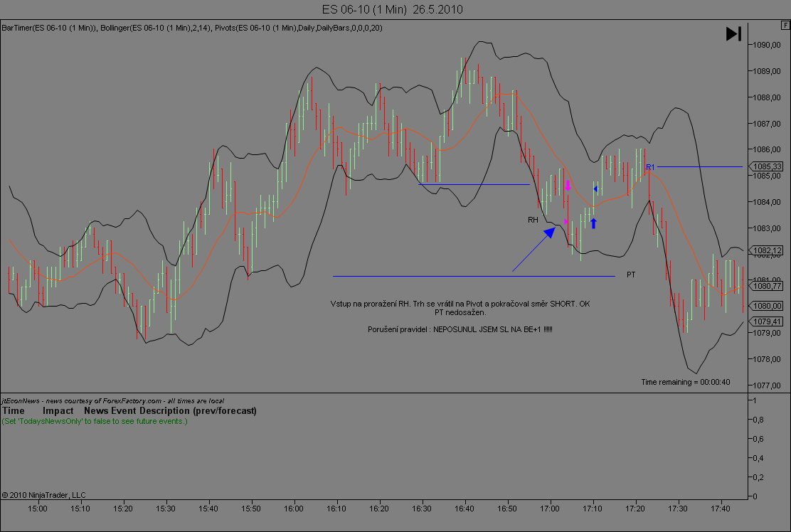Click the BarTimer, Bollinger, Pivots indicator label
This screenshot has width=791, height=532.
click(x=192, y=28)
